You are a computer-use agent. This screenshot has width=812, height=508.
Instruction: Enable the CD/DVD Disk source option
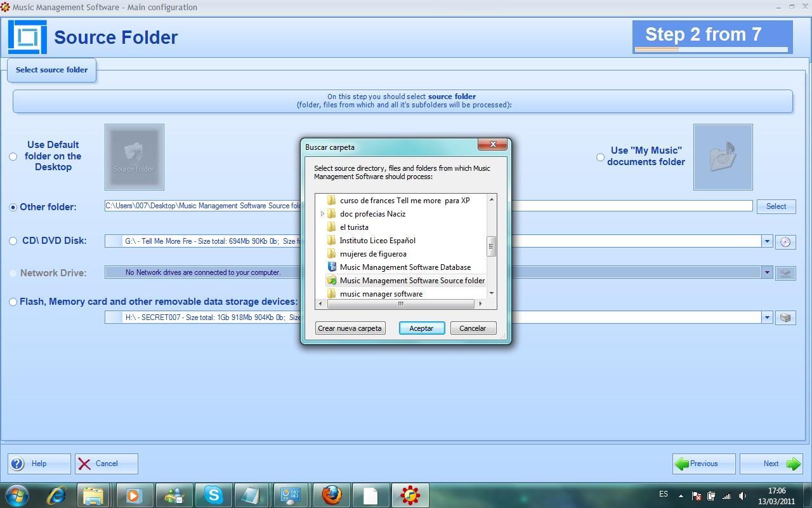click(x=13, y=241)
